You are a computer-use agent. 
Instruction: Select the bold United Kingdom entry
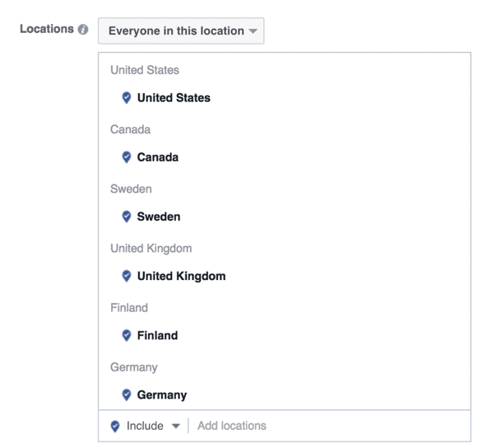[181, 276]
